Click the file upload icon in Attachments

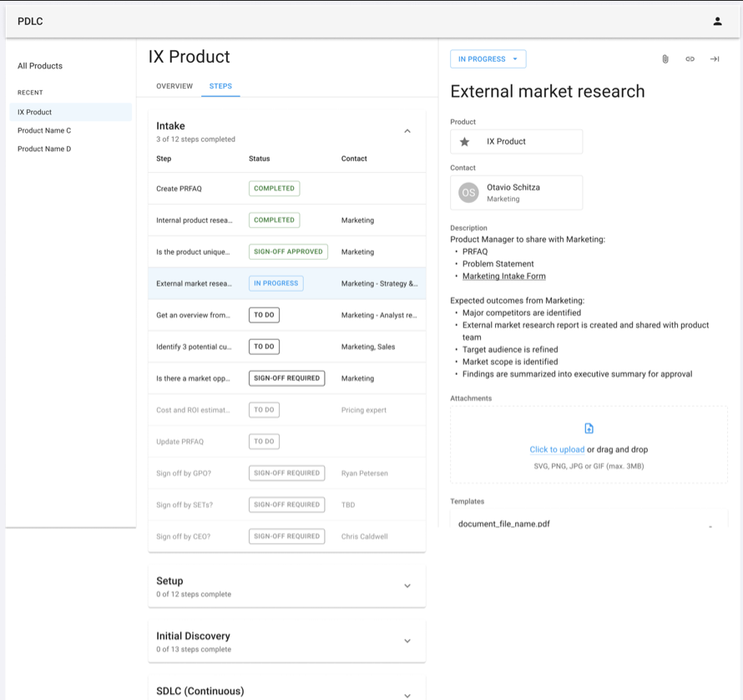(x=589, y=429)
